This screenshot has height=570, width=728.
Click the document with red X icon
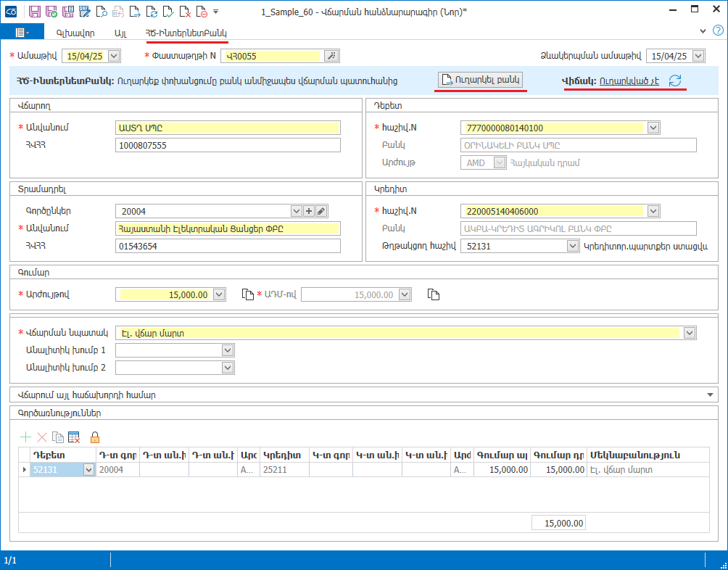point(185,12)
